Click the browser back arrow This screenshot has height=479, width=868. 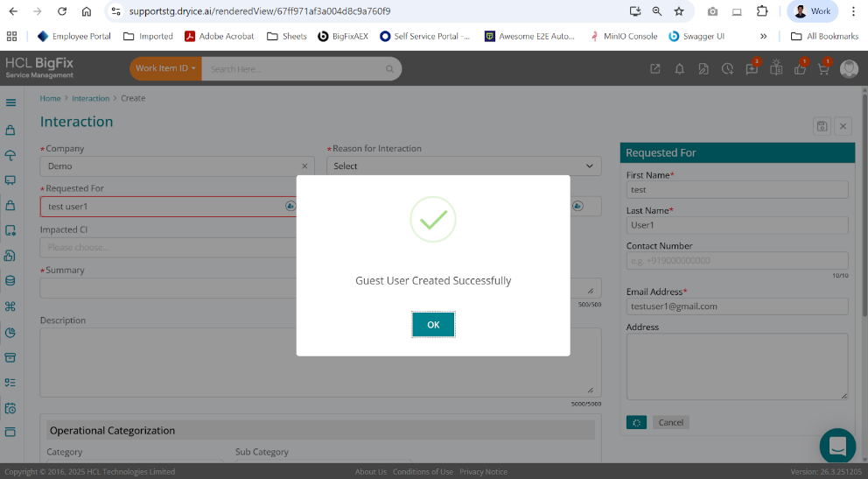13,11
